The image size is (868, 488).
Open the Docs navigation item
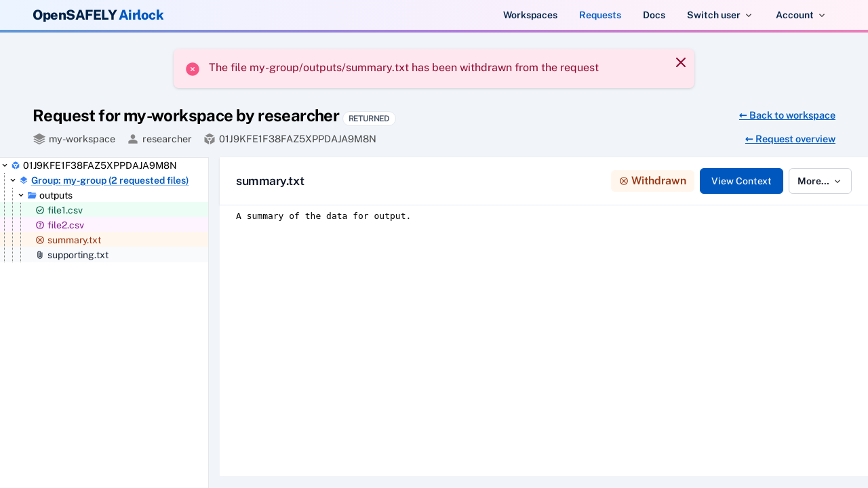[654, 15]
